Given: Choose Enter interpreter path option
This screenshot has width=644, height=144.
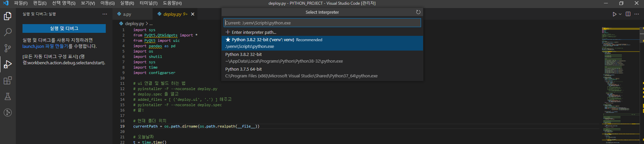Looking at the screenshot, I should coord(322,32).
